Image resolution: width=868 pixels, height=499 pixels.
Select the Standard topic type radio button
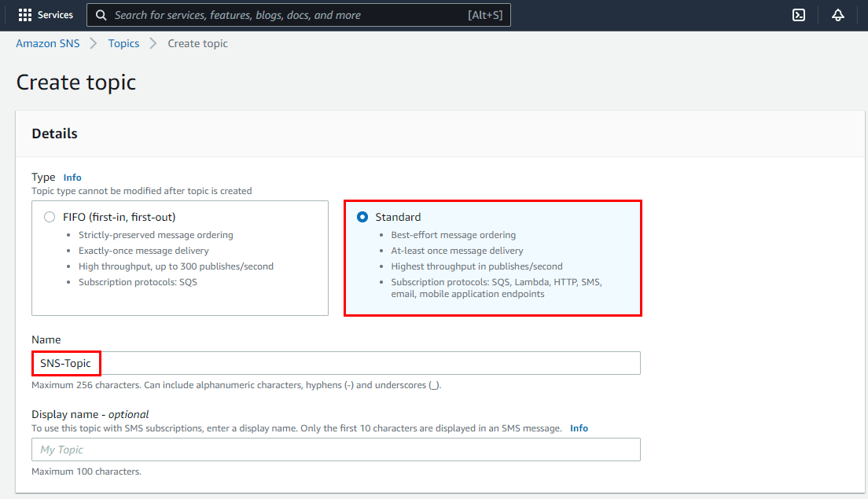point(362,217)
